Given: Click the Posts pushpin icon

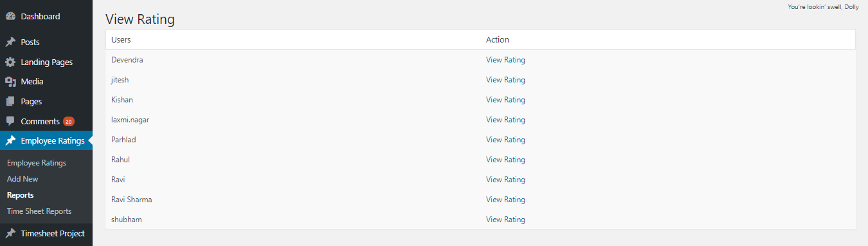Looking at the screenshot, I should coord(10,43).
